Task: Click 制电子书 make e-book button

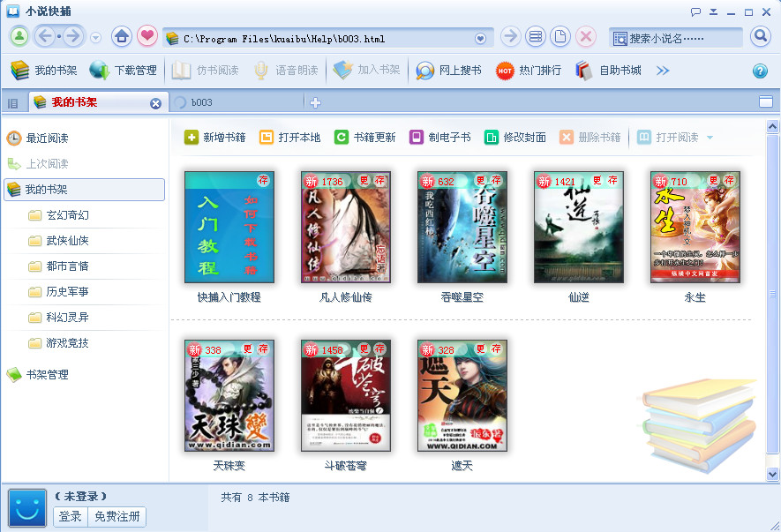Action: tap(439, 138)
